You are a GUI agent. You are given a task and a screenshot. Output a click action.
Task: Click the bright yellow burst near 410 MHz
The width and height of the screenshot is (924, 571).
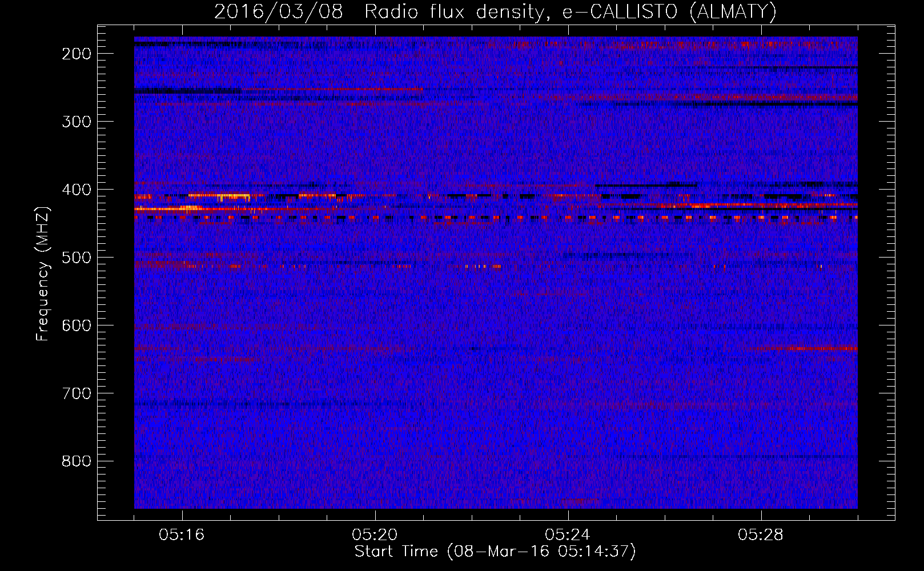point(219,196)
